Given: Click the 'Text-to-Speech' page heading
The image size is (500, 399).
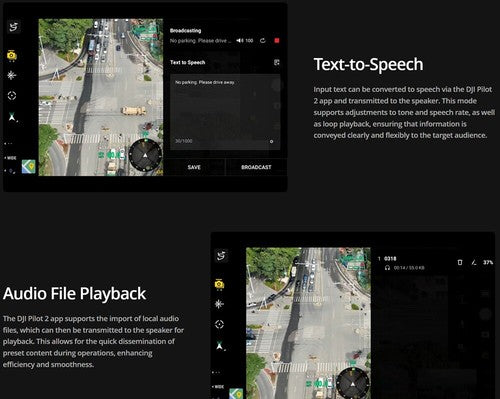Looking at the screenshot, I should [x=368, y=64].
